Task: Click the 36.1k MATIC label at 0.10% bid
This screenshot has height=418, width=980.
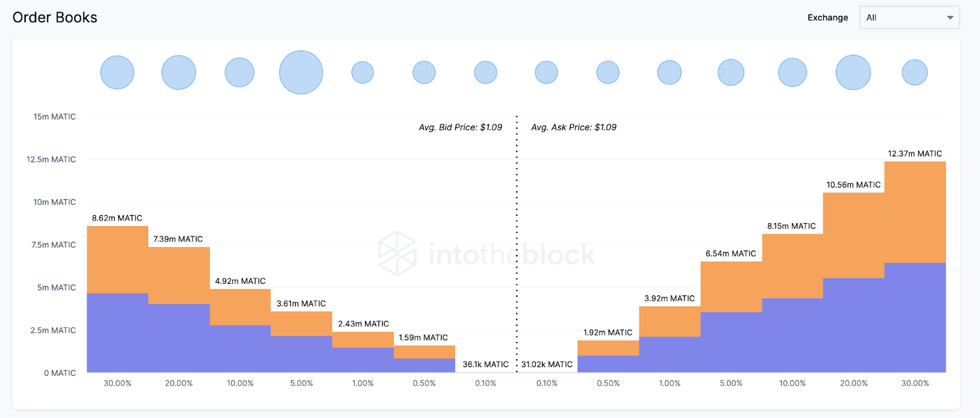Action: coord(486,364)
